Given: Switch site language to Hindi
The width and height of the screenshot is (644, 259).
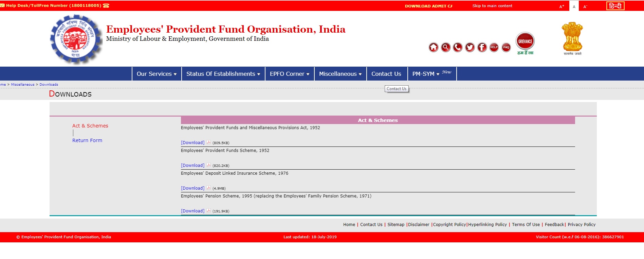Looking at the screenshot, I should point(615,6).
